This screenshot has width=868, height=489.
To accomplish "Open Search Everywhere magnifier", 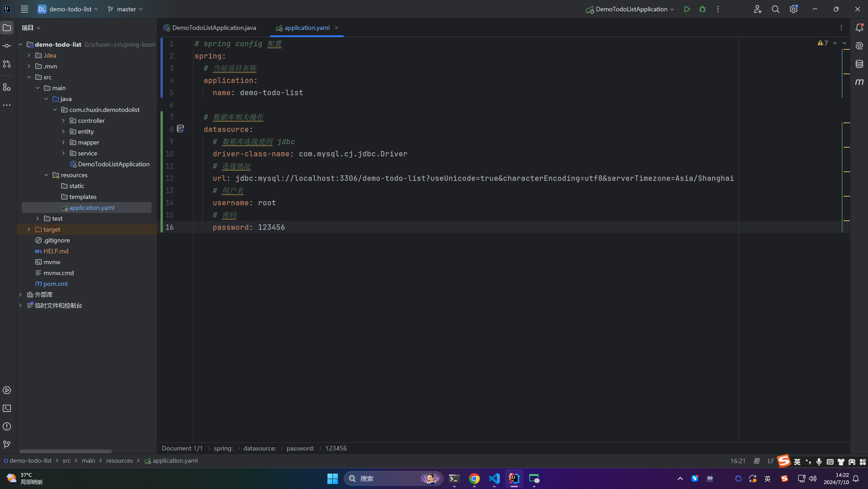I will click(775, 9).
